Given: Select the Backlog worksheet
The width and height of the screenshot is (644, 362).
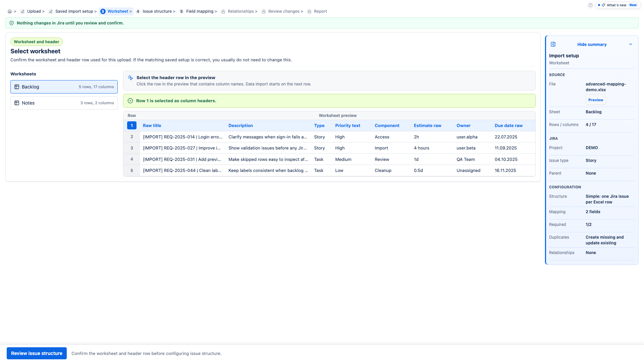Looking at the screenshot, I should click(64, 87).
